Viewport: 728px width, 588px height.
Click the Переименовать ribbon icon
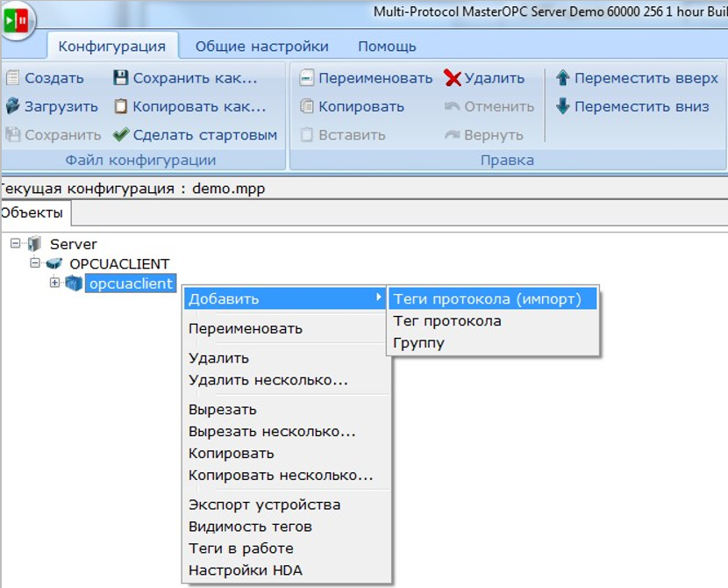(307, 78)
